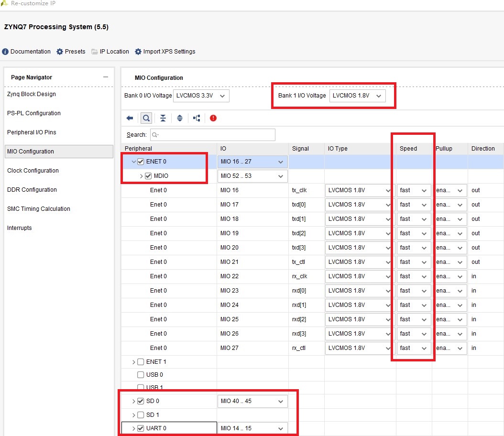
Task: Click the Pullup column header
Action: coord(449,148)
